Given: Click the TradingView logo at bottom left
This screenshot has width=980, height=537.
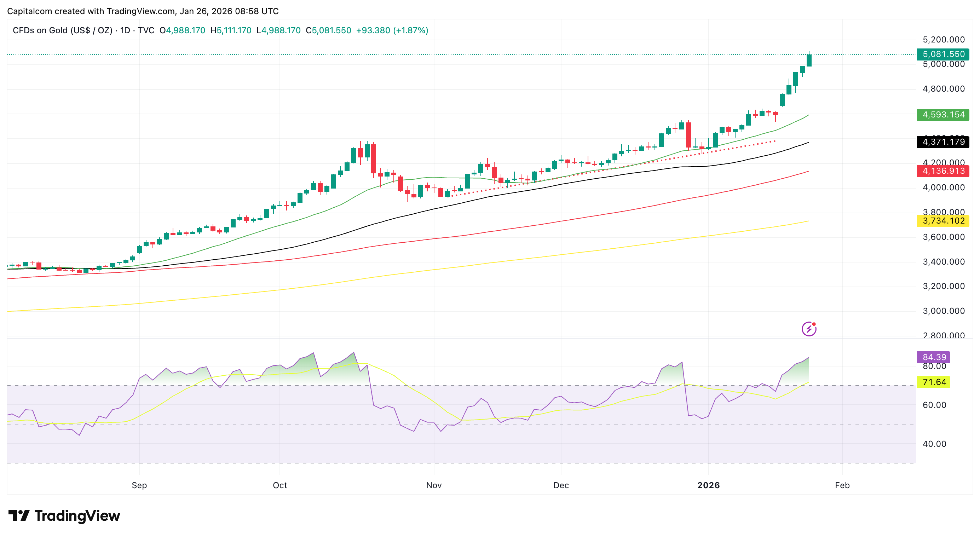Looking at the screenshot, I should coord(64,516).
